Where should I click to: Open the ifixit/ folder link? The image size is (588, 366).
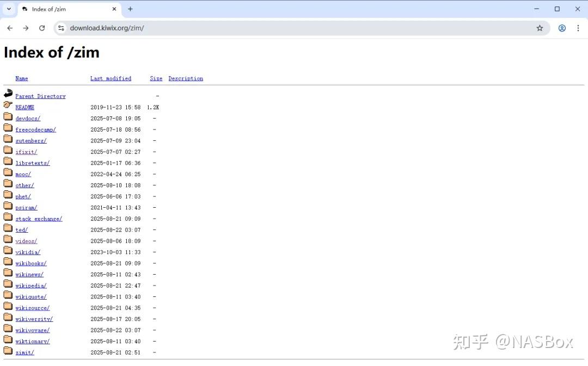(26, 152)
